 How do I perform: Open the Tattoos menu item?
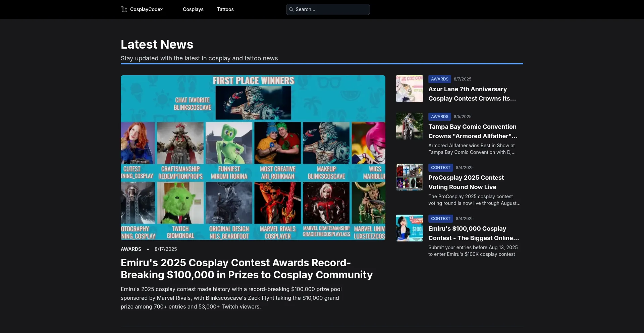pyautogui.click(x=225, y=9)
